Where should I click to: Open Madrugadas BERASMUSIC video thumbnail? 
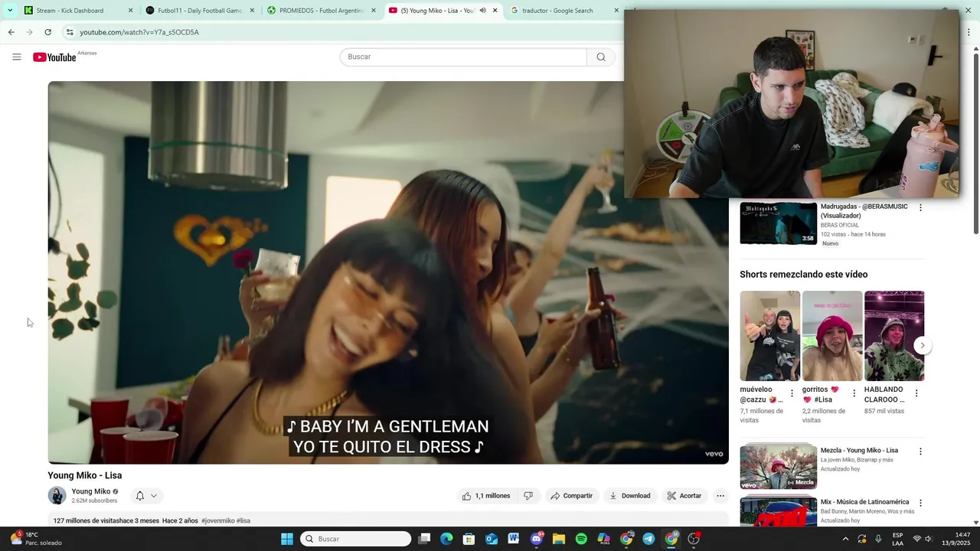[778, 223]
